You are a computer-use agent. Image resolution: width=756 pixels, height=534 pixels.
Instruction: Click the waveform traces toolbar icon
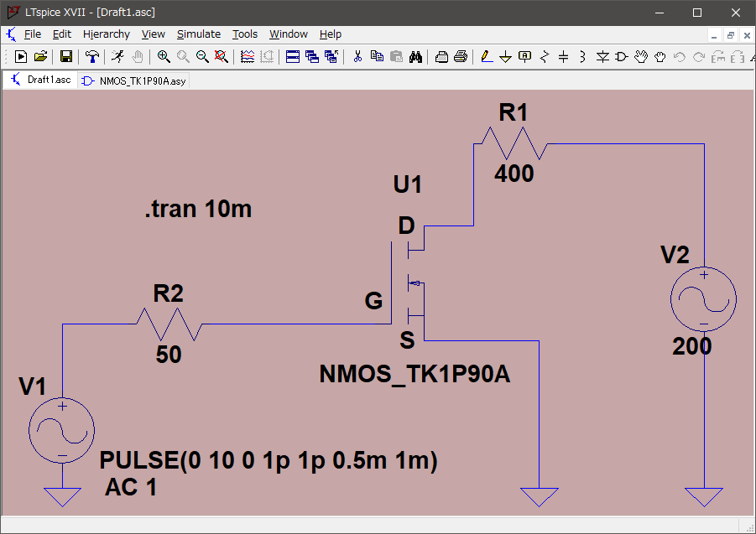[248, 57]
